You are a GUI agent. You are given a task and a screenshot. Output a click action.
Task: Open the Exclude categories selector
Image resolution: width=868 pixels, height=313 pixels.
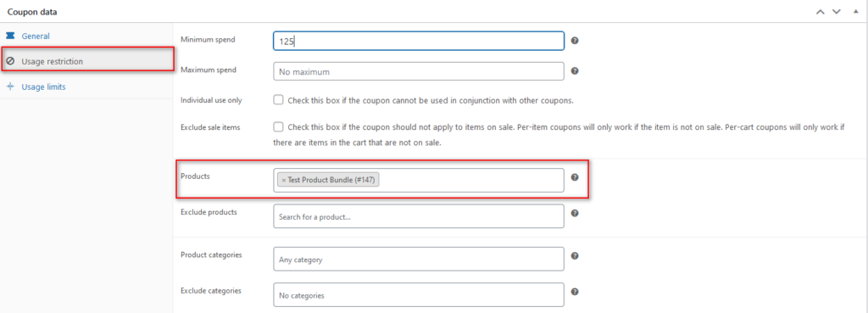[x=419, y=294]
